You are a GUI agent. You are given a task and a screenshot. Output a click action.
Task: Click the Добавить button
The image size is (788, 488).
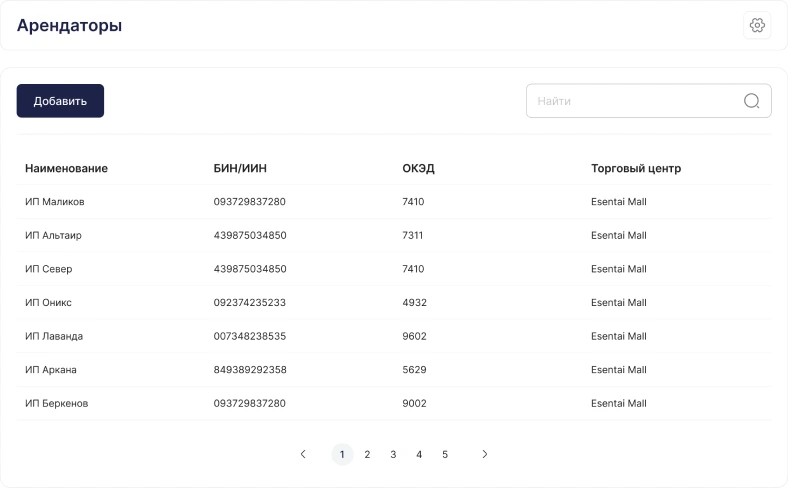pos(60,101)
